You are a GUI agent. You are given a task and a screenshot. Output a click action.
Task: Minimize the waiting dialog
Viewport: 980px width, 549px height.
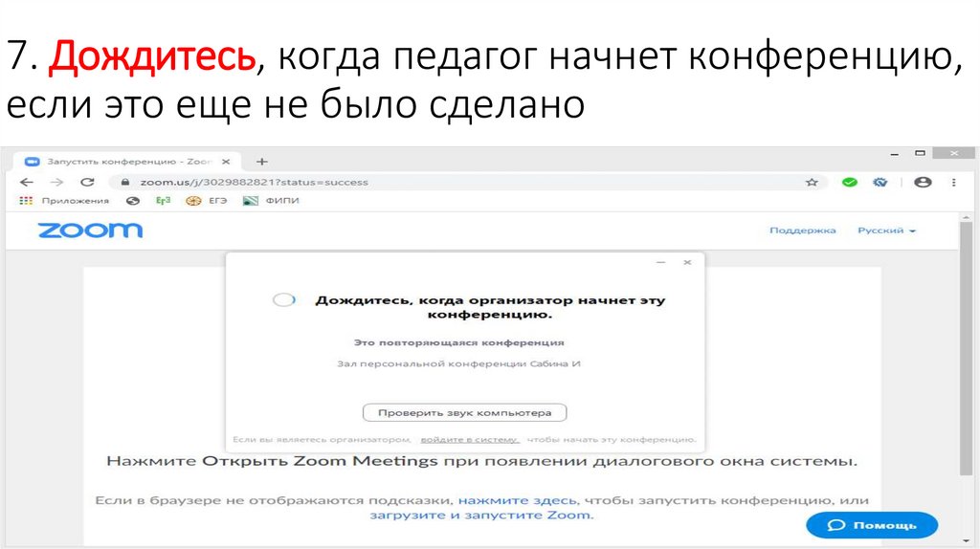pyautogui.click(x=660, y=262)
